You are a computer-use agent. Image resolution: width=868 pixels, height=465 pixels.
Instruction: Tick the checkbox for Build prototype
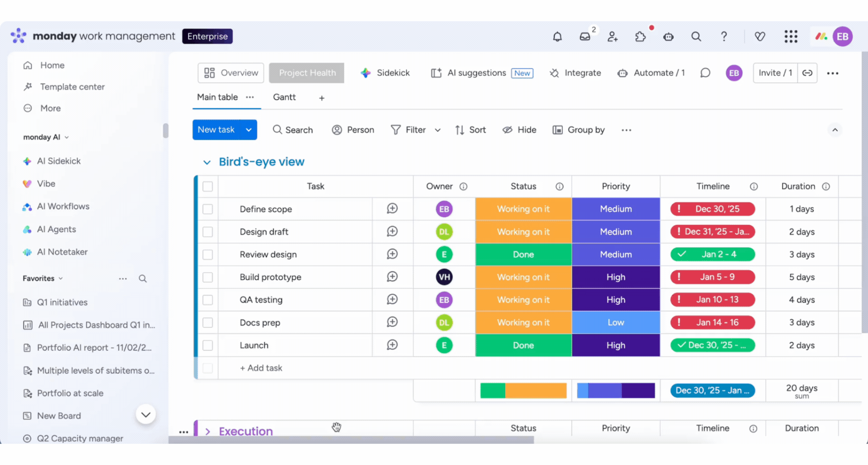coord(208,277)
